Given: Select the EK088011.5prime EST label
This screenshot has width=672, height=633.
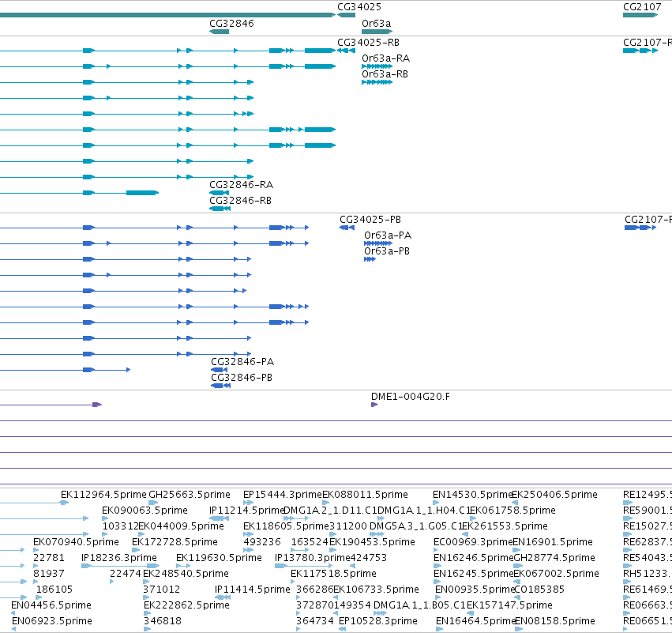Looking at the screenshot, I should (x=365, y=495).
